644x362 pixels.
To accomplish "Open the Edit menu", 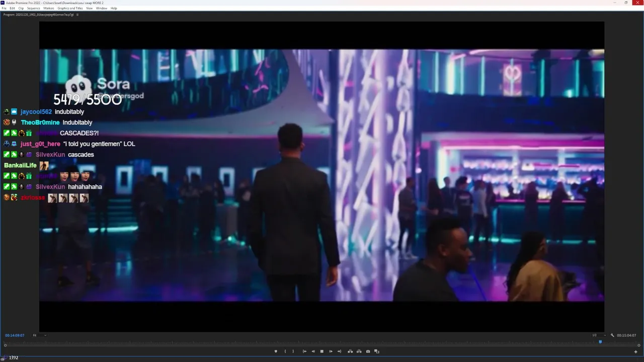I will (12, 9).
